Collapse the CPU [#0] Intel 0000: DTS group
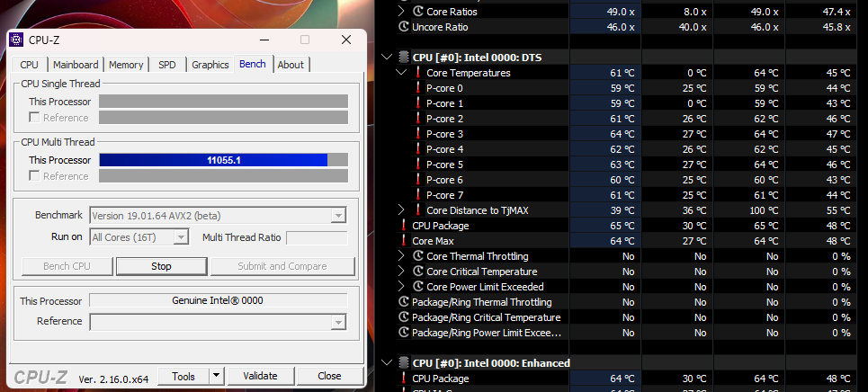868x392 pixels. coord(387,57)
